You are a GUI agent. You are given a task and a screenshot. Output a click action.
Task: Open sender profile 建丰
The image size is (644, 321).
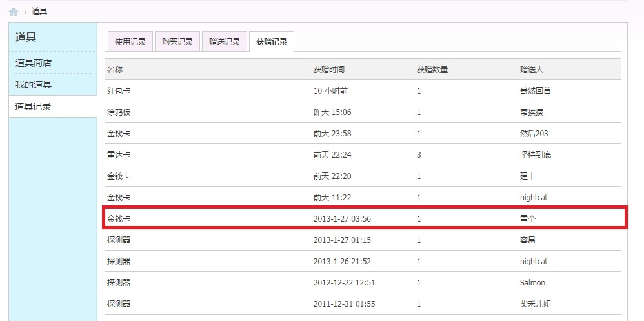pyautogui.click(x=527, y=176)
